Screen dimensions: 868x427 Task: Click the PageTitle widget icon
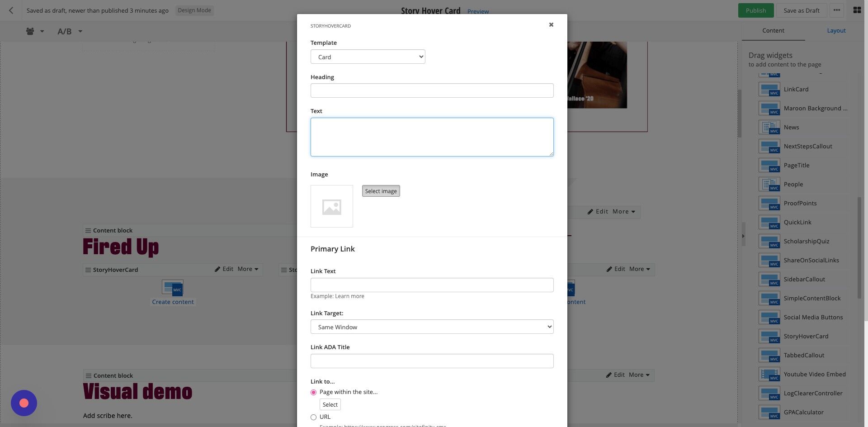pos(769,166)
